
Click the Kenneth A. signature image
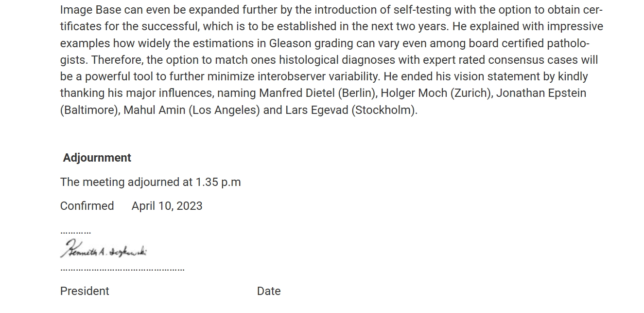coord(104,249)
